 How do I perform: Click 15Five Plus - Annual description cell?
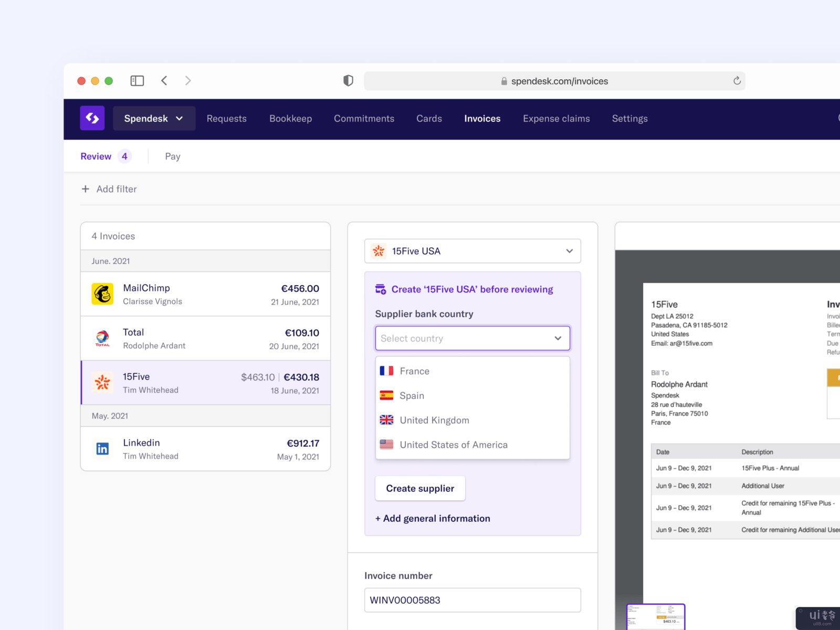[770, 468]
